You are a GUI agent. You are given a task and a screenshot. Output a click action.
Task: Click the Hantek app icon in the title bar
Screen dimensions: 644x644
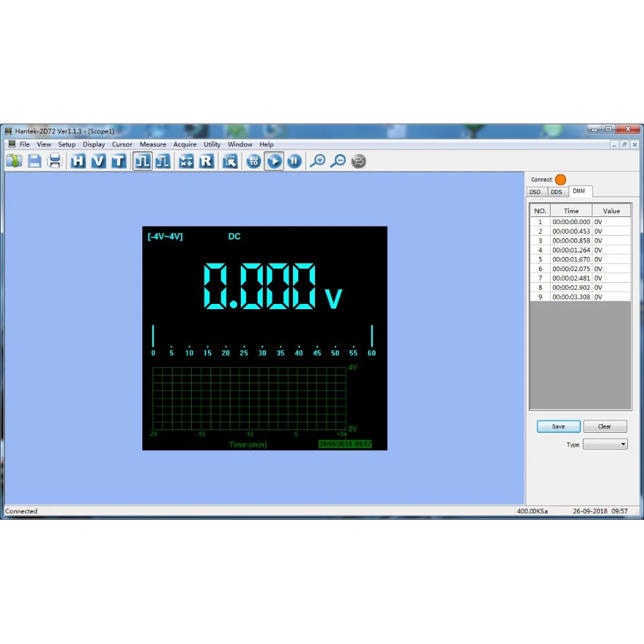coord(8,131)
